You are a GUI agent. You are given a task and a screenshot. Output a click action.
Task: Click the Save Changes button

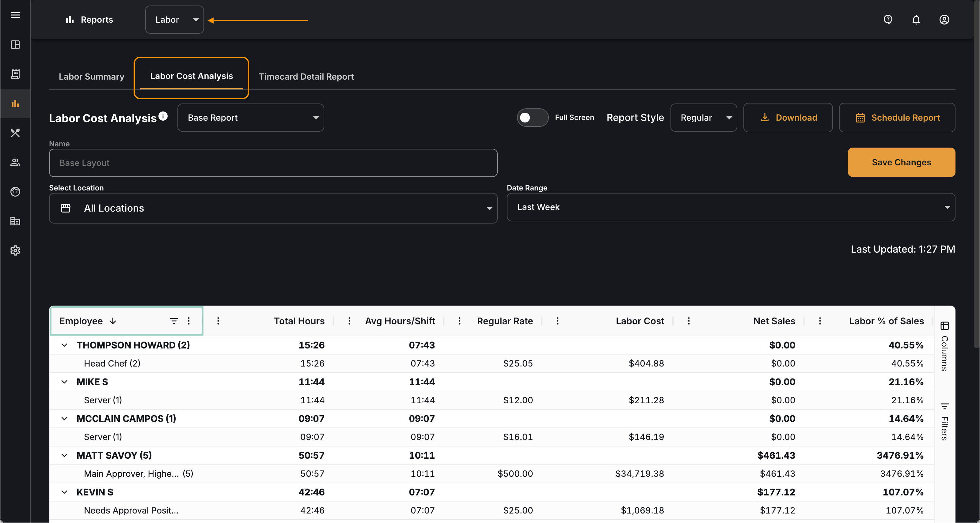coord(901,162)
